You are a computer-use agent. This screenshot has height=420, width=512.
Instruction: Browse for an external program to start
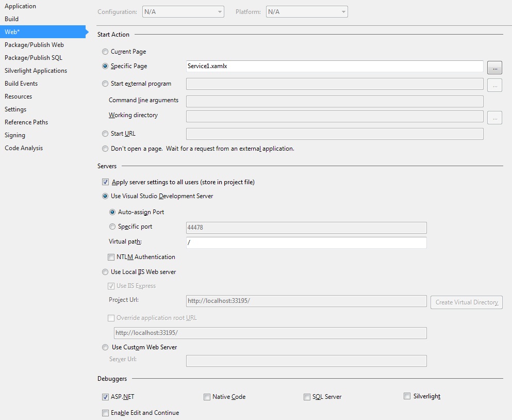494,85
